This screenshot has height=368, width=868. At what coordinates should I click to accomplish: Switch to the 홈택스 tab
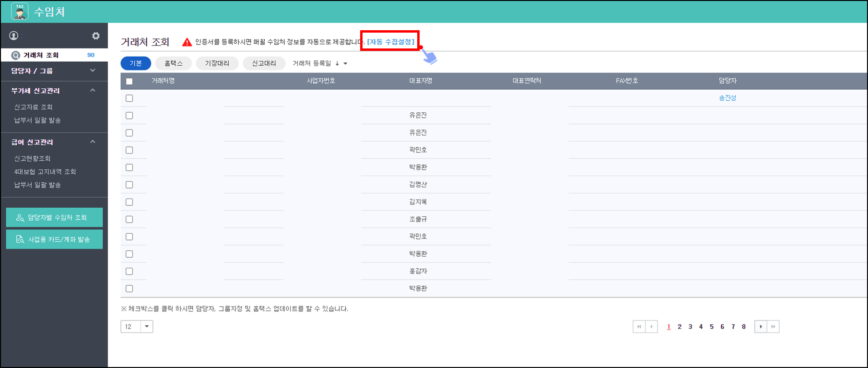click(x=174, y=63)
